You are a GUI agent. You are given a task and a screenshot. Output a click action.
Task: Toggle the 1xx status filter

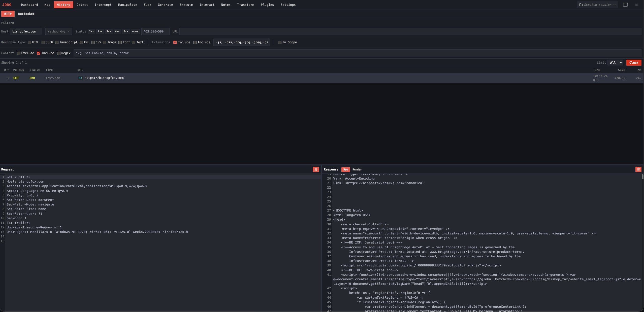(x=91, y=31)
